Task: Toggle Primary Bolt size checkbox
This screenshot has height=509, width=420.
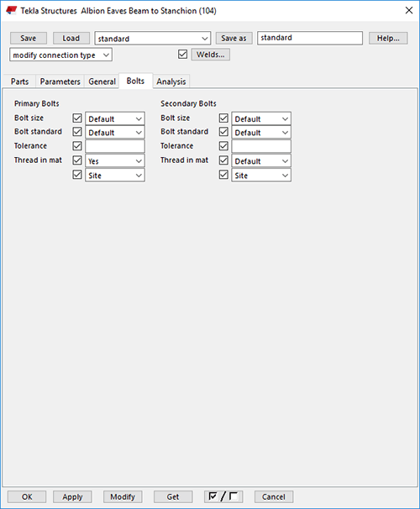Action: point(77,118)
